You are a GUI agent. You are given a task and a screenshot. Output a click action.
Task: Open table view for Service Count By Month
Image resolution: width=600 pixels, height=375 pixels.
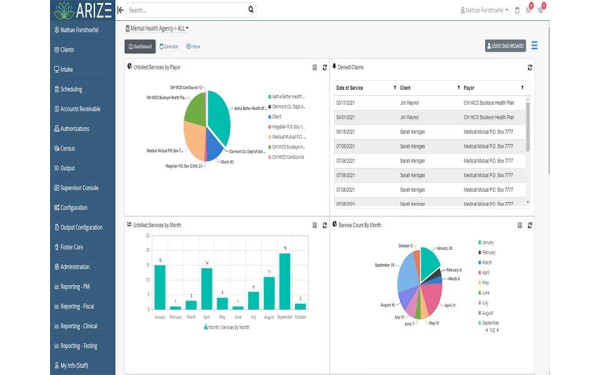(520, 225)
